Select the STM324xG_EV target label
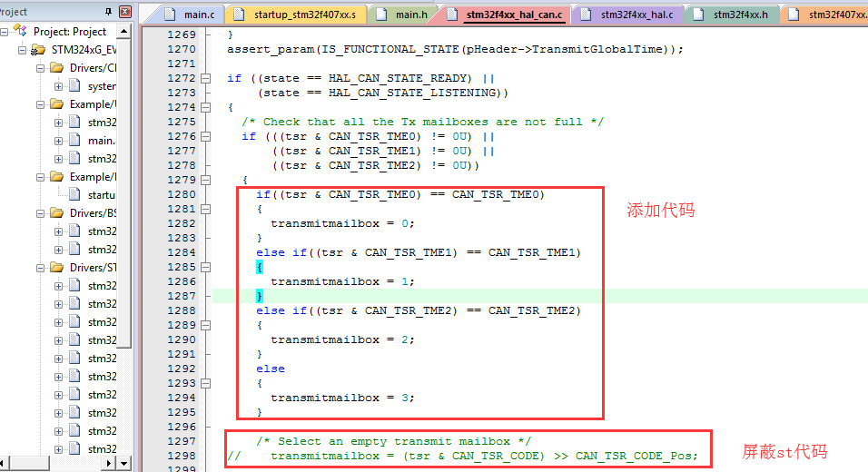Screen dimensions: 868x472 click(84, 50)
